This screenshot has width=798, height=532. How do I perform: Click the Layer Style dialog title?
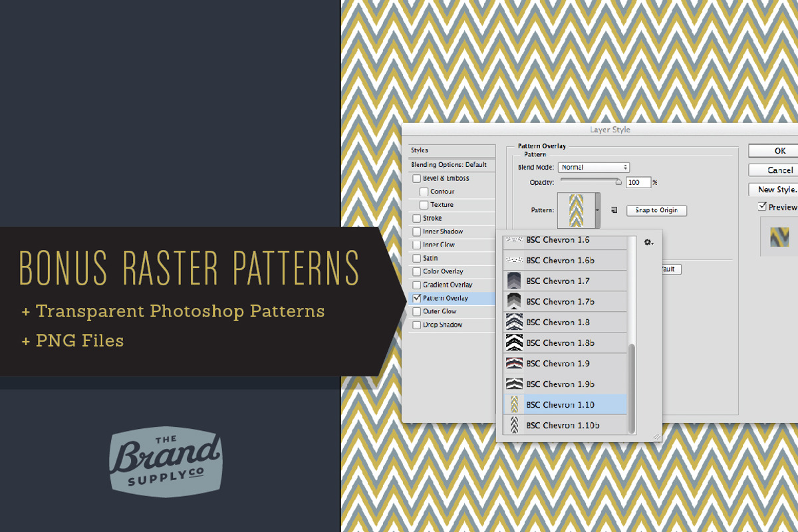(610, 130)
